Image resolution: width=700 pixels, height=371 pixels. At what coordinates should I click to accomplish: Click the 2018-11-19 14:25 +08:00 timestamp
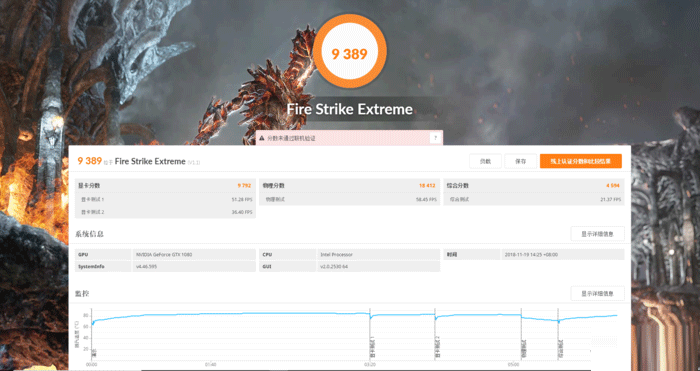(x=531, y=255)
